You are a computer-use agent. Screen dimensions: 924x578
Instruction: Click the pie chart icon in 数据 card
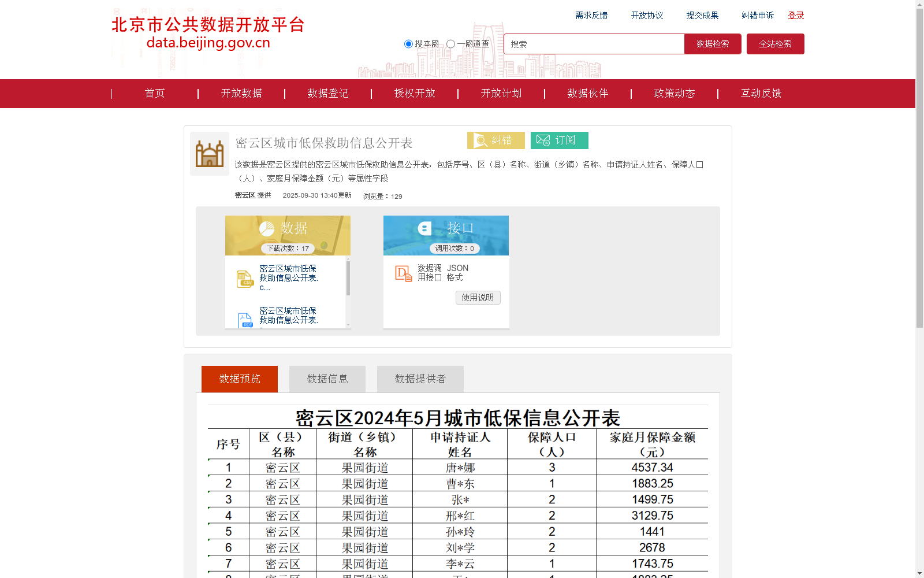[267, 228]
